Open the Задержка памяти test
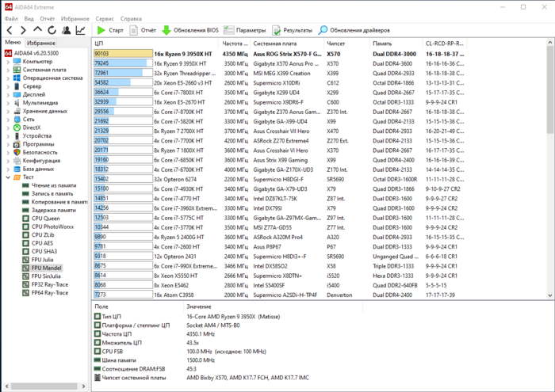The height and width of the screenshot is (392, 555). [49, 210]
